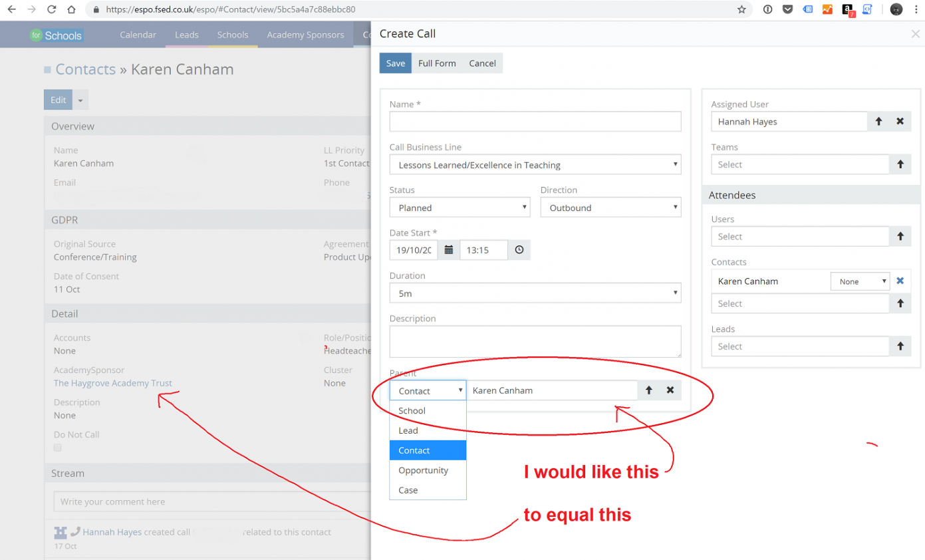925x560 pixels.
Task: Select Assigned User with up arrow
Action: [878, 122]
